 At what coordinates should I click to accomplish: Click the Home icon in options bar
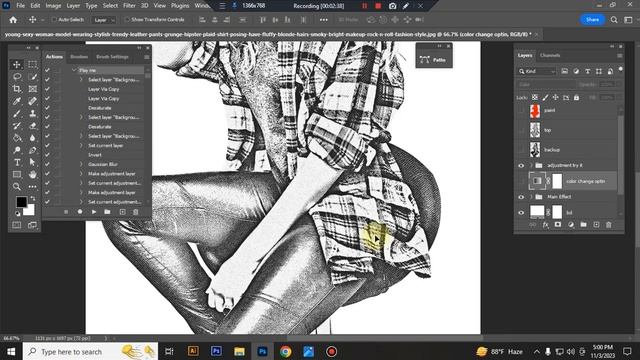coord(13,20)
